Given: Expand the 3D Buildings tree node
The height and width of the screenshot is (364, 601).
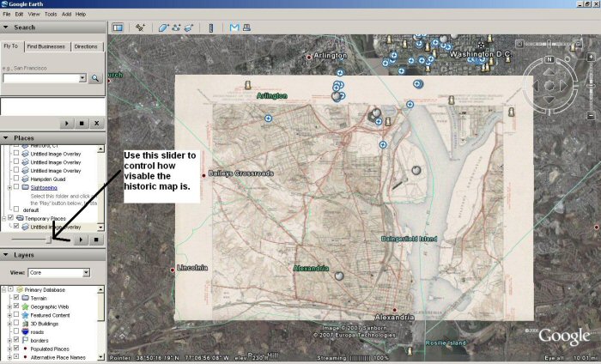Looking at the screenshot, I should click(9, 324).
